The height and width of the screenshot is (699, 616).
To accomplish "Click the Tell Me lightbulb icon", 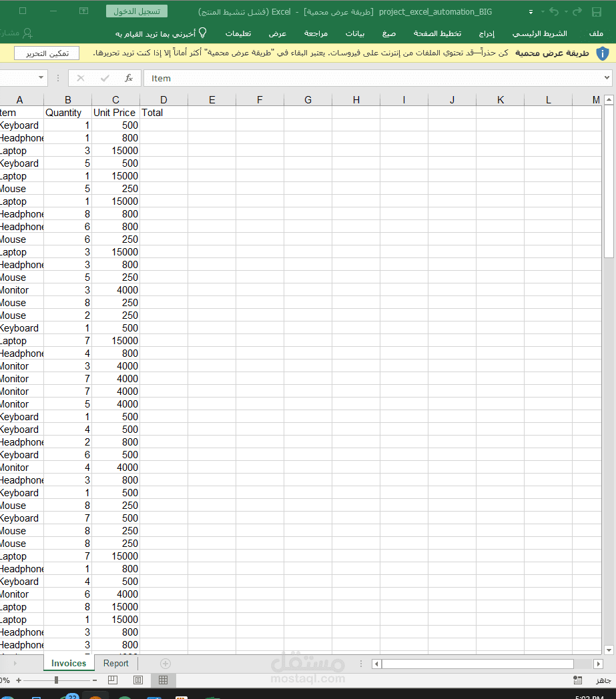I will (x=202, y=32).
